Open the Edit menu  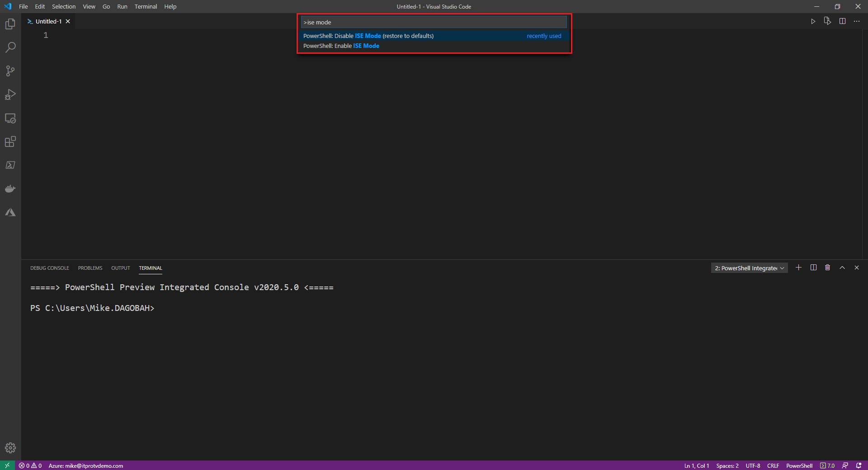click(x=40, y=6)
